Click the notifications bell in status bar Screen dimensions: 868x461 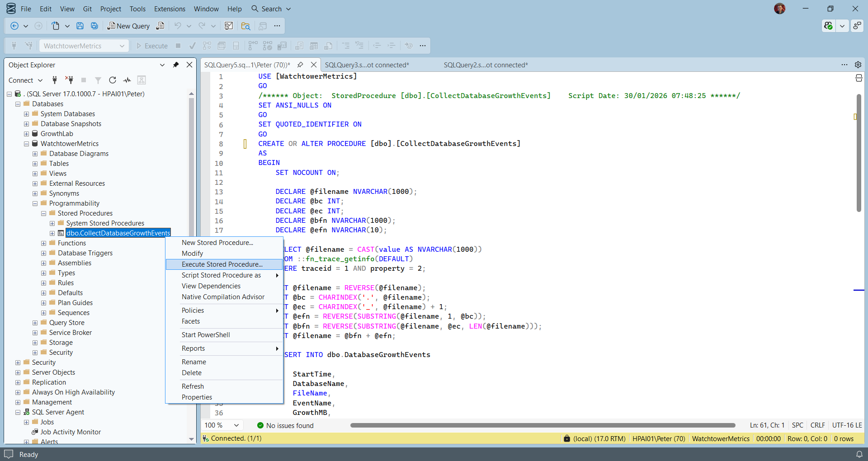click(x=859, y=454)
